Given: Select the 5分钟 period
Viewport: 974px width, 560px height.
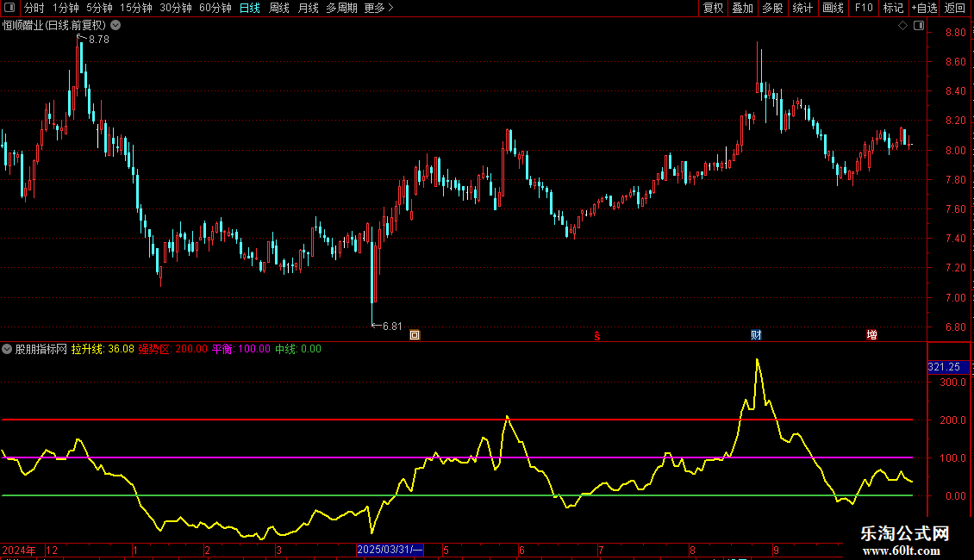Looking at the screenshot, I should click(x=99, y=8).
